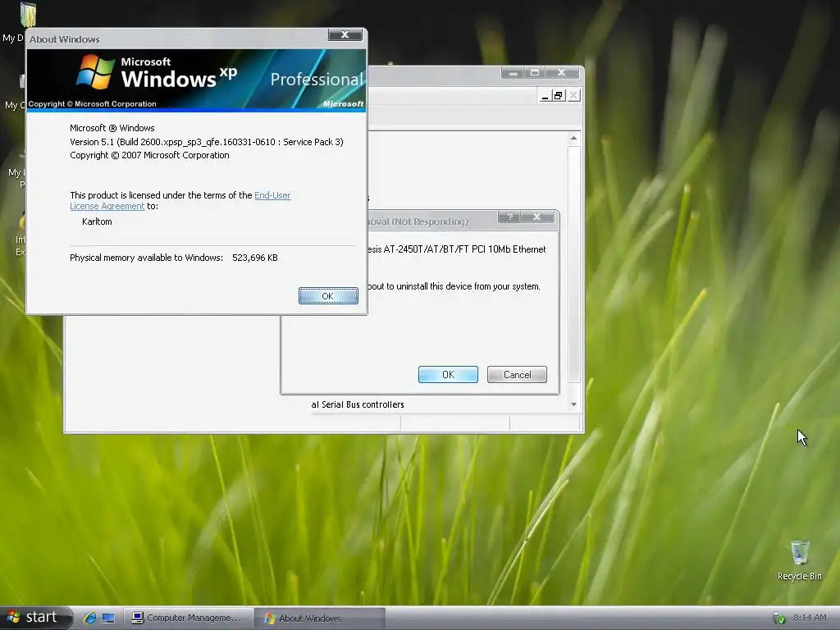Click the safely remove hardware tray icon
The image size is (840, 630).
click(779, 619)
